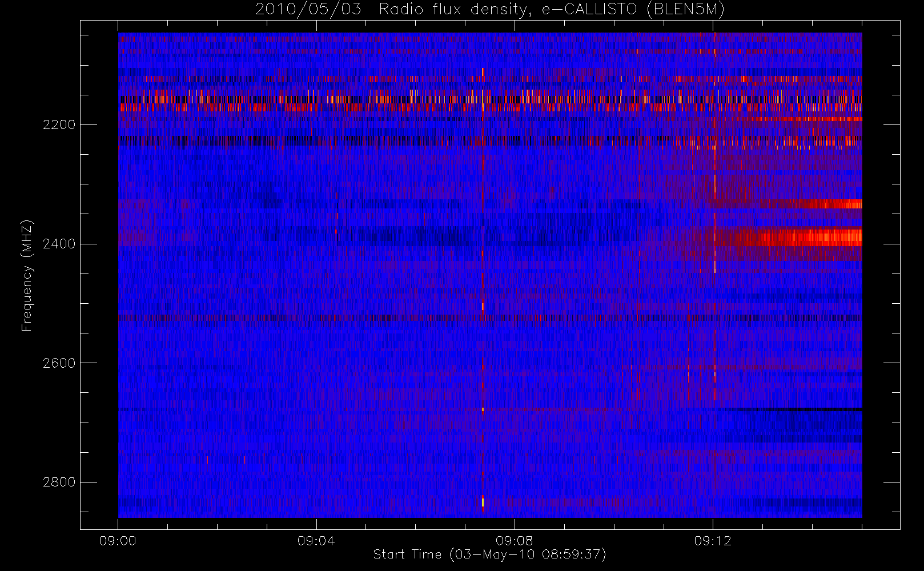The image size is (924, 571).
Task: Click the "09:12" time tick label
Action: coord(713,541)
